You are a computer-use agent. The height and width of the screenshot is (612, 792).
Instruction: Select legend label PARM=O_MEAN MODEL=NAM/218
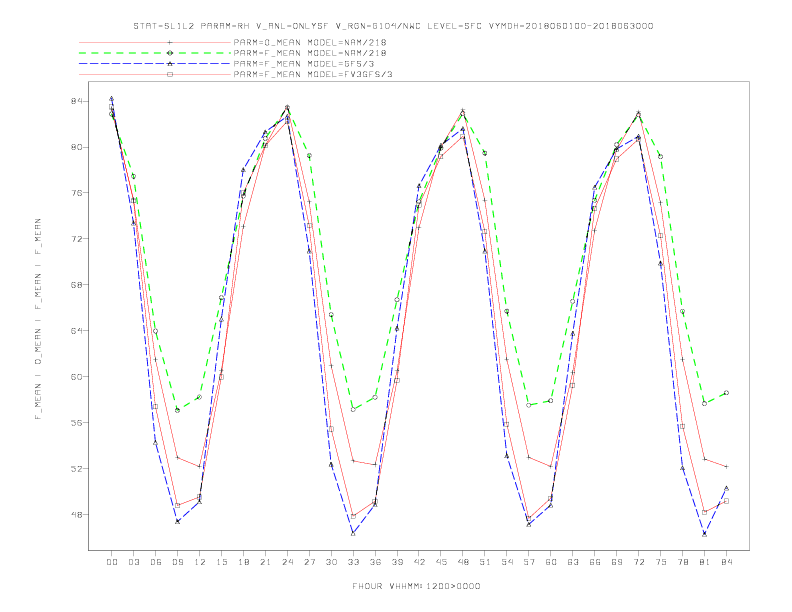[x=310, y=42]
